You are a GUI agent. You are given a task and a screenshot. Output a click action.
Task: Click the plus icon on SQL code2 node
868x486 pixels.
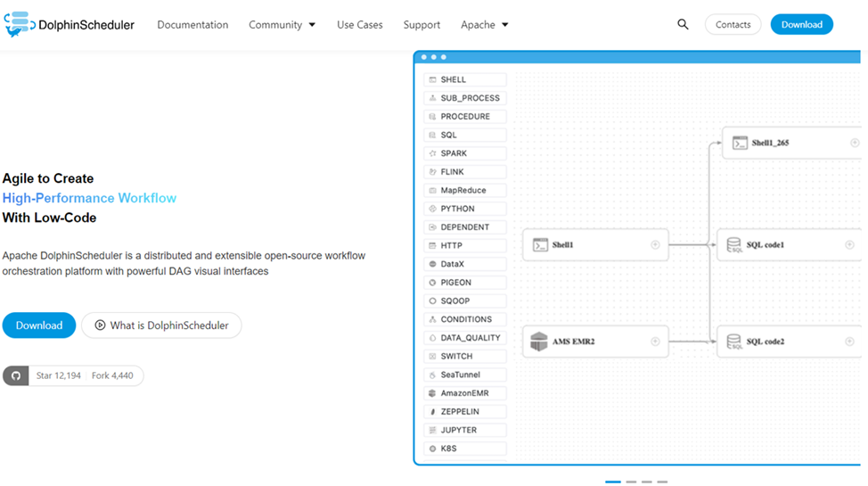849,342
